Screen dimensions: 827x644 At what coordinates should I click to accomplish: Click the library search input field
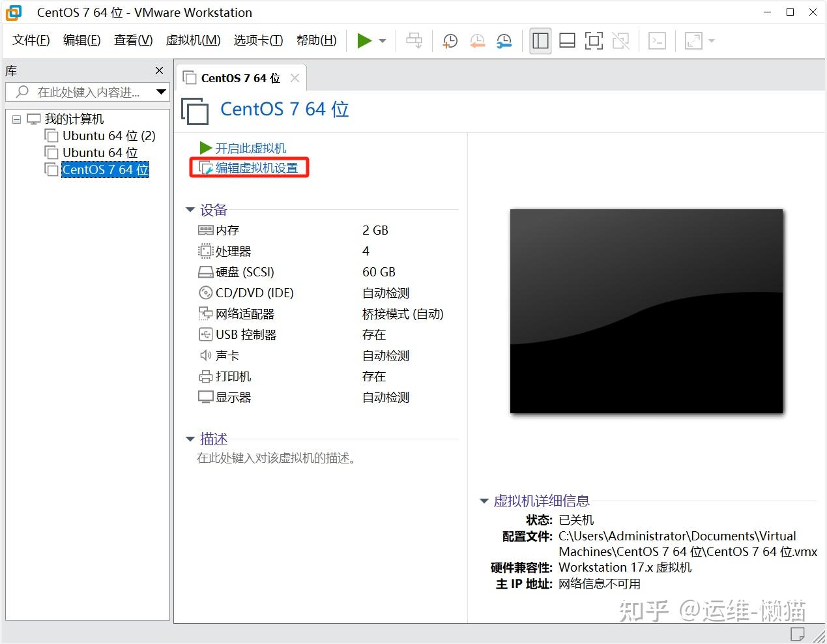click(85, 92)
